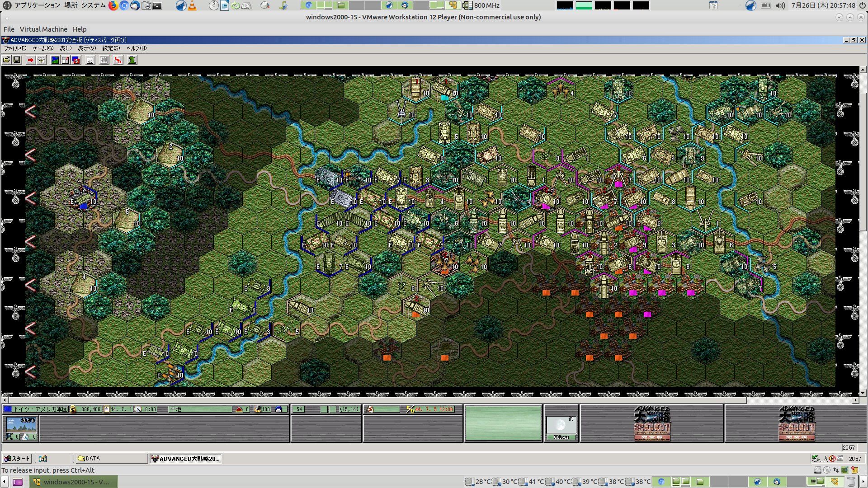Click the map scroll left arrow
Screen dimensions: 868x488
[5, 400]
